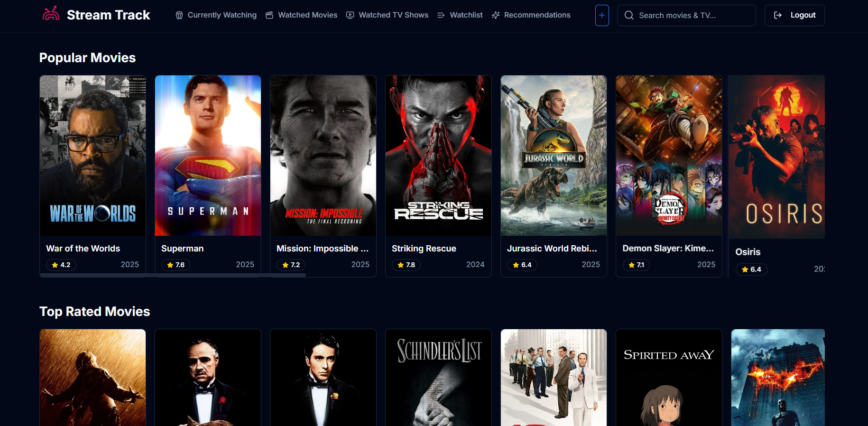Click the 7.2 star rating badge
Viewport: 868px width, 426px height.
291,265
